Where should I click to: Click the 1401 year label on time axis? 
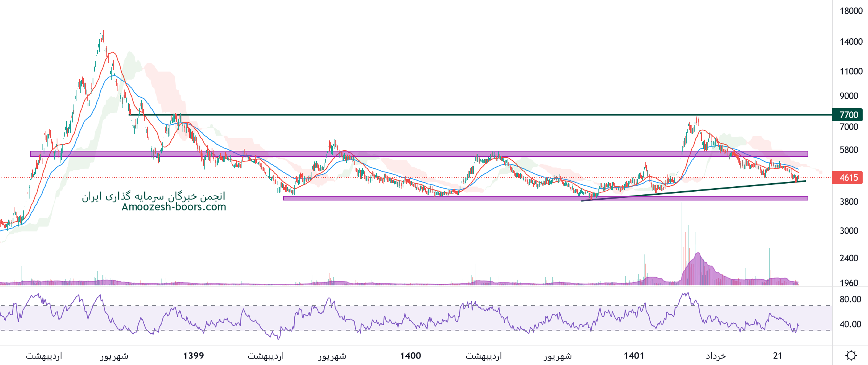point(634,356)
